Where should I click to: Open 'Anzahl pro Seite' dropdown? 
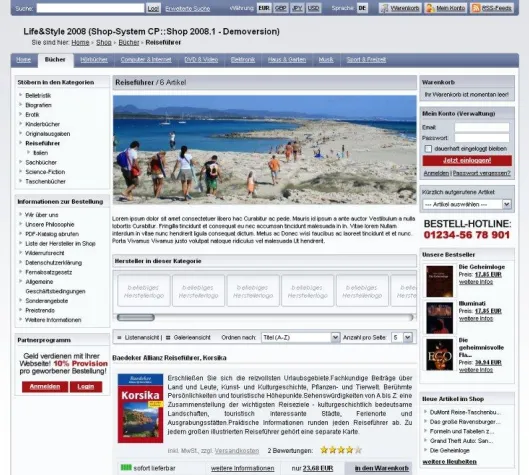pyautogui.click(x=401, y=337)
